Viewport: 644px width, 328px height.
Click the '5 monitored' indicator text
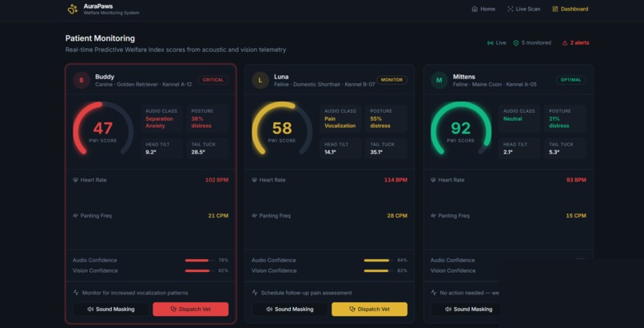[x=536, y=42]
